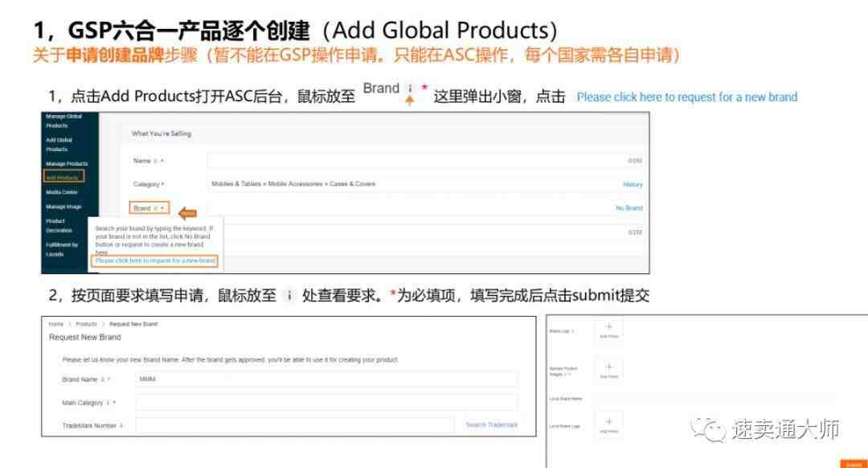Click the TradeMark Number input field
The height and width of the screenshot is (468, 868).
294,425
